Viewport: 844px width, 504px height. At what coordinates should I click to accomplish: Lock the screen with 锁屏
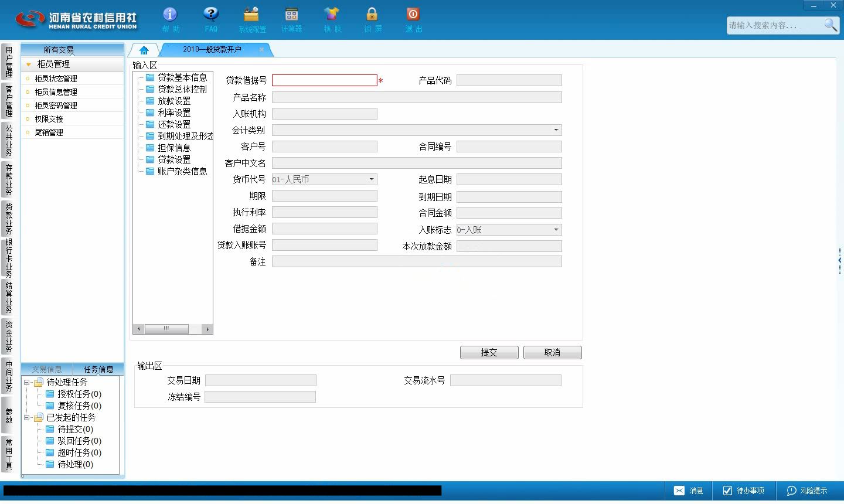[x=372, y=19]
